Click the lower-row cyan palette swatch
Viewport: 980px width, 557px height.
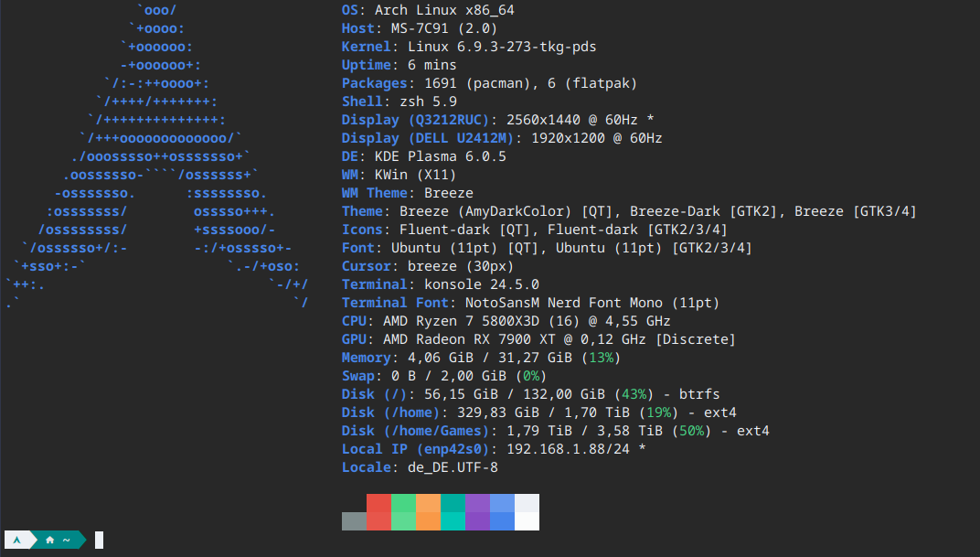point(453,521)
